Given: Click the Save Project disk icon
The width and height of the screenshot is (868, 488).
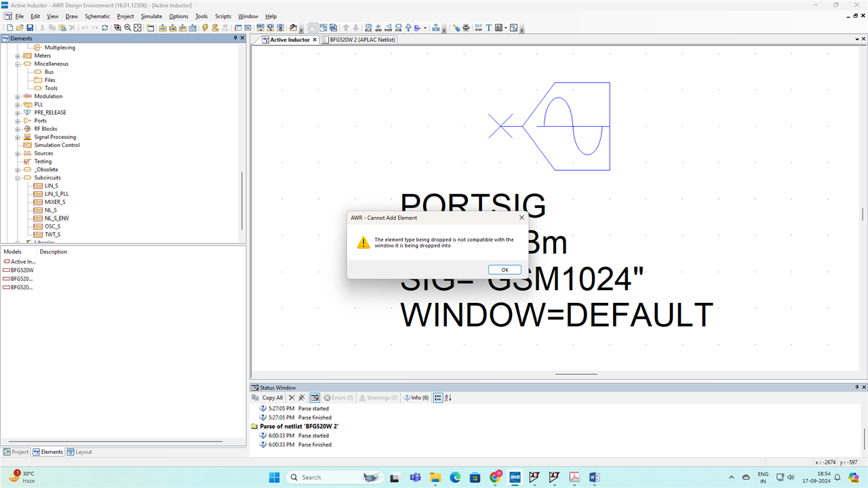Looking at the screenshot, I should click(30, 28).
